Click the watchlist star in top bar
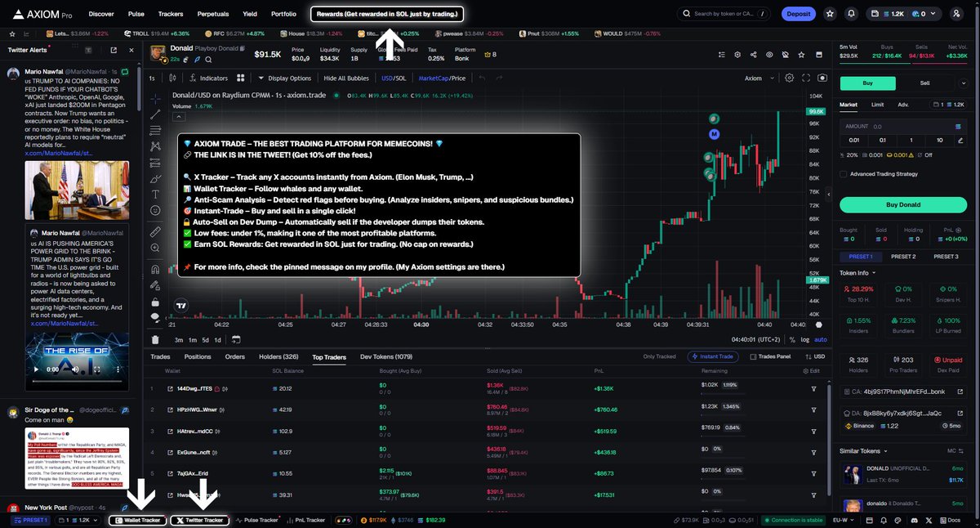980x528 pixels. [x=831, y=14]
